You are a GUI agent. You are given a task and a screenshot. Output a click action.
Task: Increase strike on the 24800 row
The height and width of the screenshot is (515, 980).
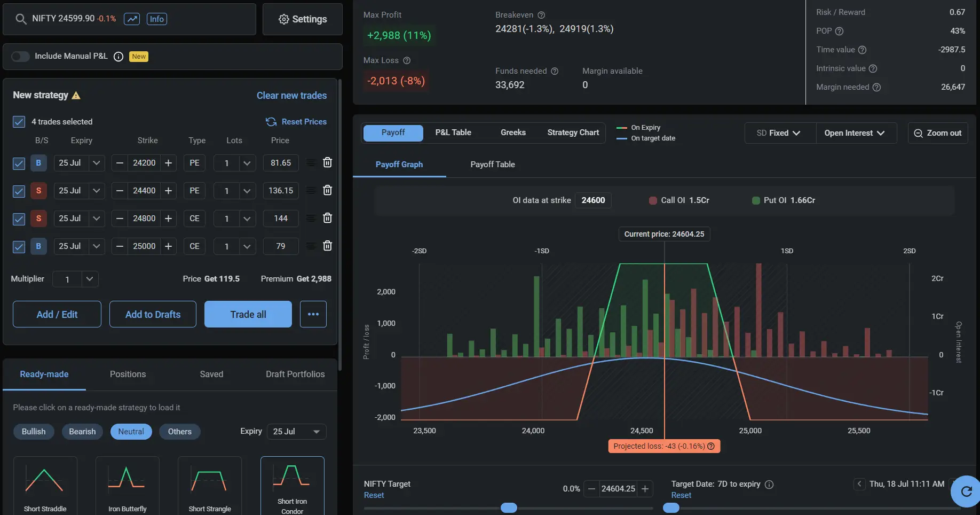pos(168,219)
